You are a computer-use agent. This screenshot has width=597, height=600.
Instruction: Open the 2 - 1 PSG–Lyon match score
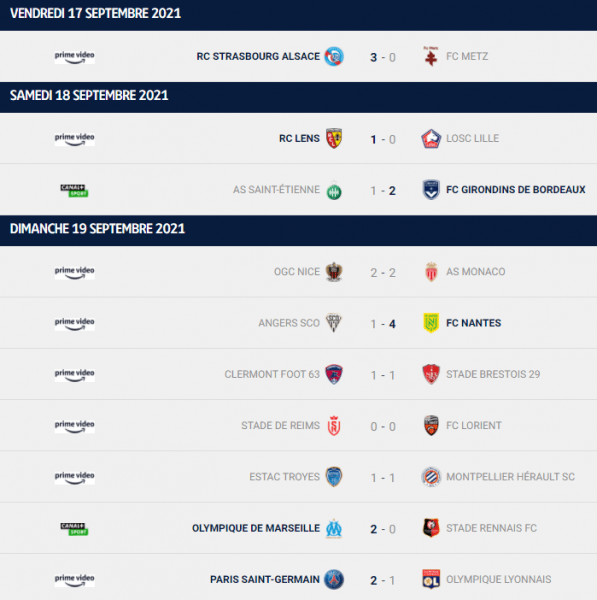pyautogui.click(x=383, y=580)
